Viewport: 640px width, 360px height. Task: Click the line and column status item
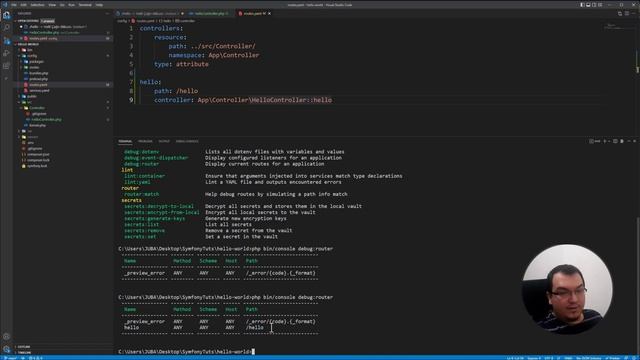(x=515, y=358)
